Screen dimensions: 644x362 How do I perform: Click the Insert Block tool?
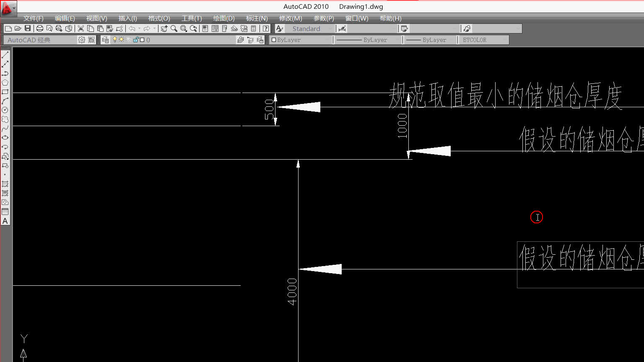pyautogui.click(x=5, y=156)
